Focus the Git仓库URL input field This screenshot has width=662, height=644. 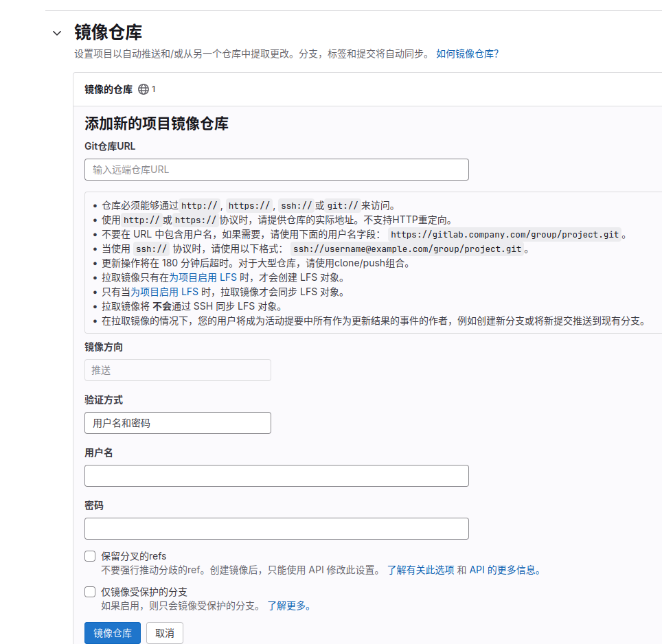(277, 170)
